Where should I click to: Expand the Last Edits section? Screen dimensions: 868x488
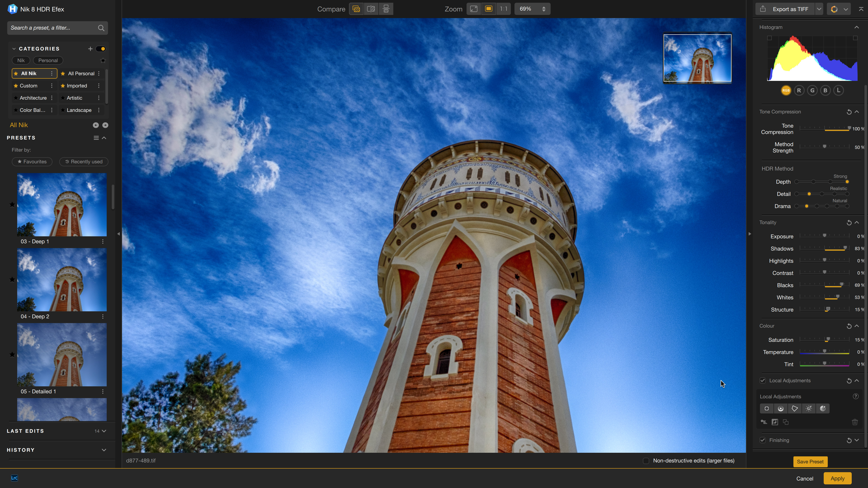point(104,431)
